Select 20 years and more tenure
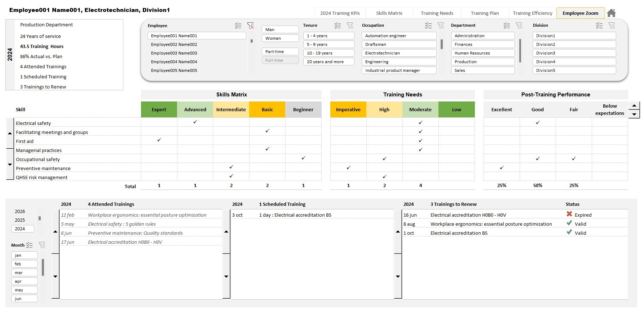644x312 pixels. tap(329, 62)
